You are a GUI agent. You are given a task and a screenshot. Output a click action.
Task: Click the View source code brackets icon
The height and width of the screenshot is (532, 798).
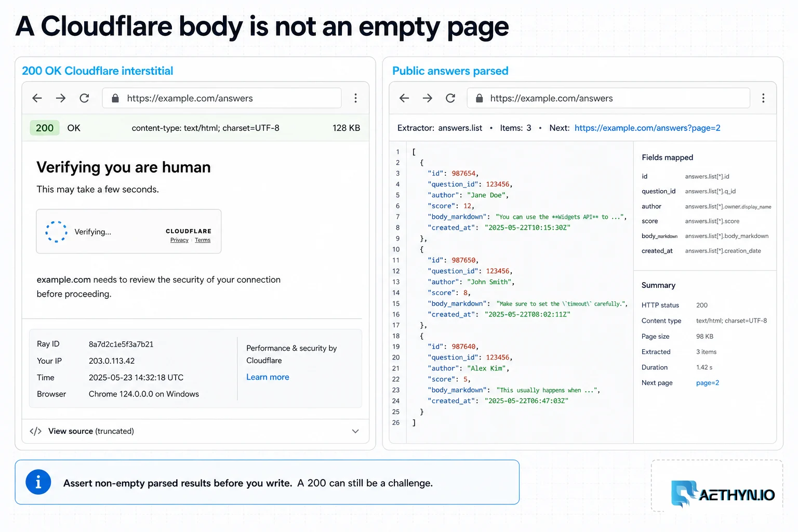point(35,431)
